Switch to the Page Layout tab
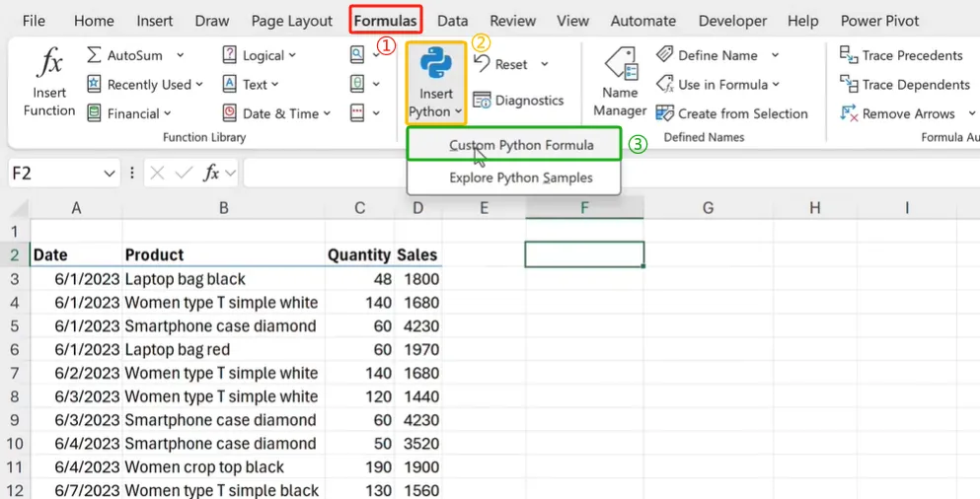The image size is (980, 499). pos(290,21)
